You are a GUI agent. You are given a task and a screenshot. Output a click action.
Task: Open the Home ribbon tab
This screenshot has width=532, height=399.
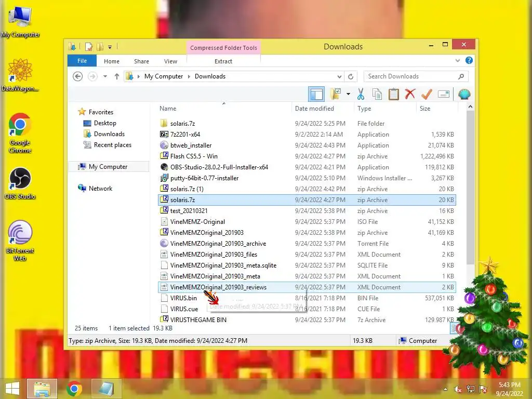point(112,61)
